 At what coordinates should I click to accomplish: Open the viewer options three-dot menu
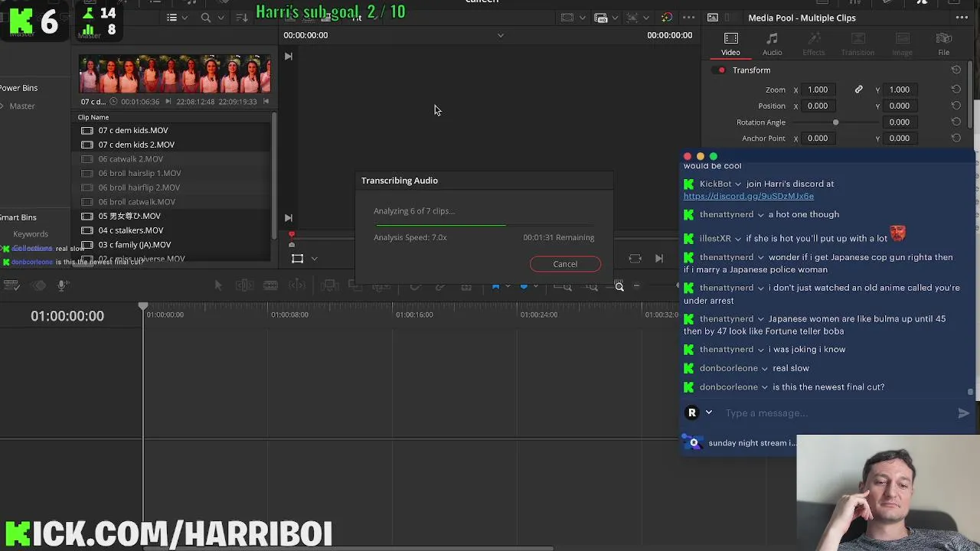(688, 18)
